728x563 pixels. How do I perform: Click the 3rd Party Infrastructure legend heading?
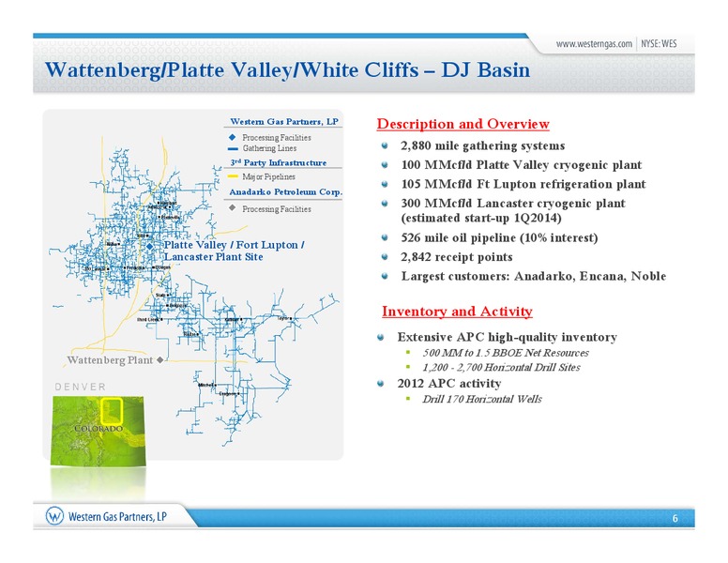278,162
